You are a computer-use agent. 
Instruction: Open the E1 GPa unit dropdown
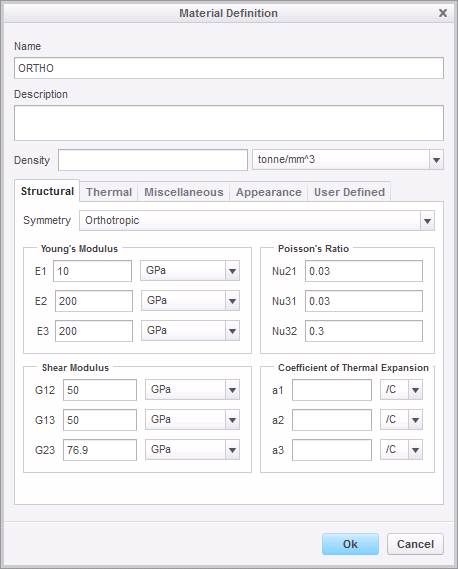pyautogui.click(x=190, y=270)
